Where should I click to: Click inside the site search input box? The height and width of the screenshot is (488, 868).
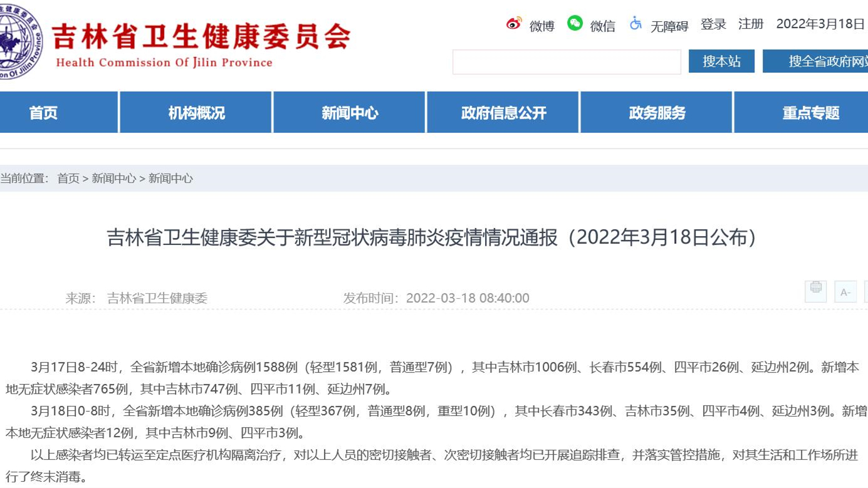click(566, 61)
